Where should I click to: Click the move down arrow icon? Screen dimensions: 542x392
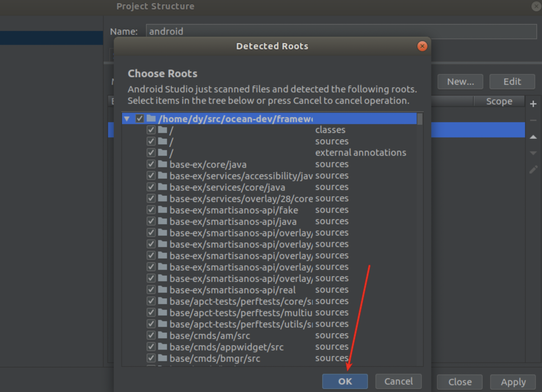click(533, 153)
